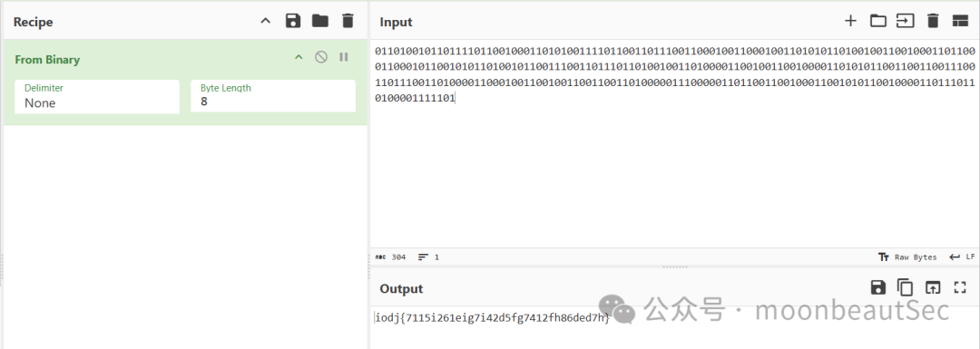Screen dimensions: 980x349
Task: Set breakpoint on From Binary
Action: [x=344, y=57]
